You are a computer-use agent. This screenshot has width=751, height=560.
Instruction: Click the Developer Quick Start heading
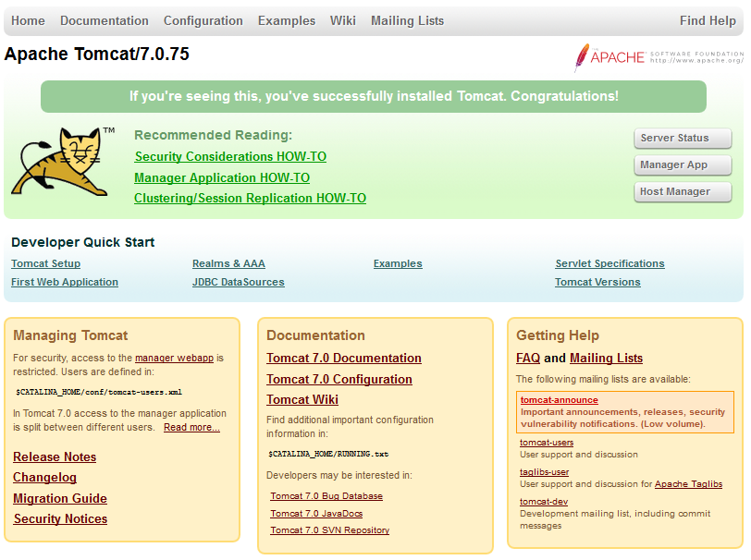[x=83, y=242]
